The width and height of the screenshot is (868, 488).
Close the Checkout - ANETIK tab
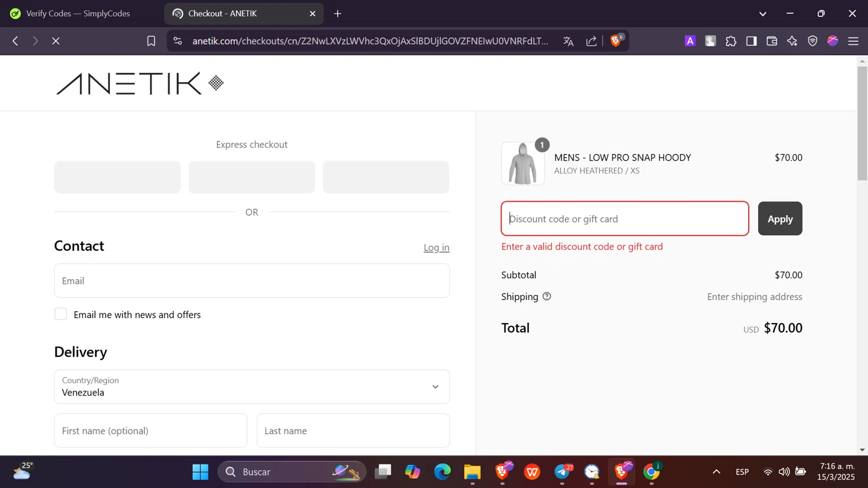[x=312, y=13]
